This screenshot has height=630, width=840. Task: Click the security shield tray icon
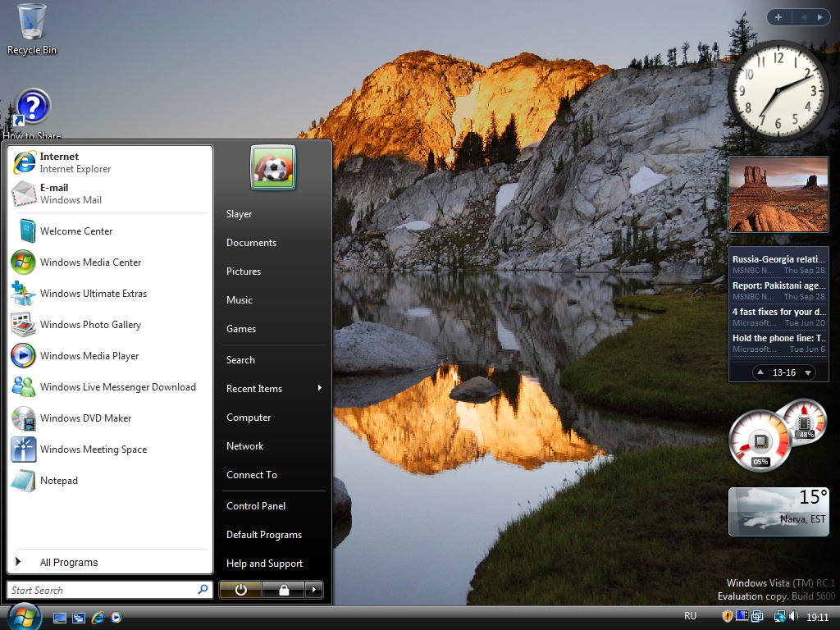[x=727, y=616]
